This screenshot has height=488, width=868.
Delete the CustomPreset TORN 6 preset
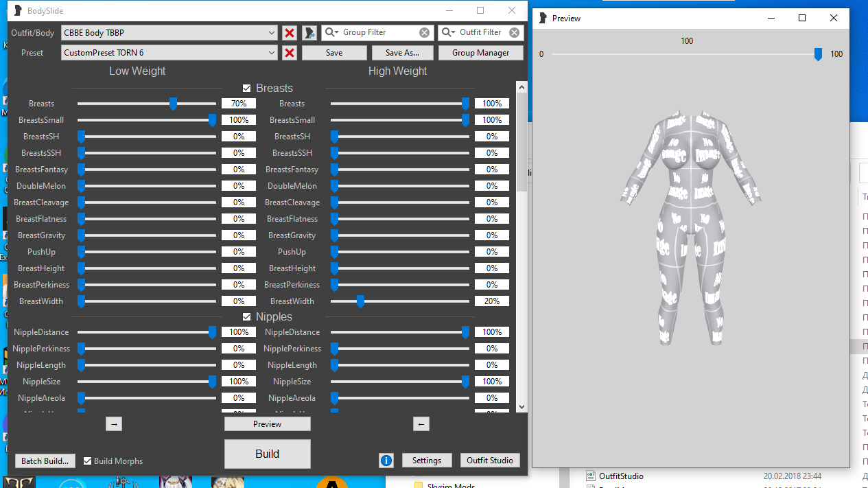click(x=290, y=53)
